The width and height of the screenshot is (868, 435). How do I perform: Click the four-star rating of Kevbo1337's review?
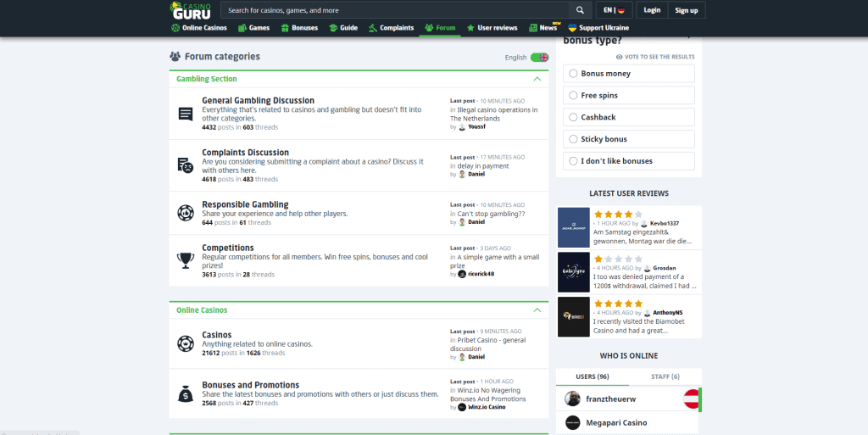[618, 215]
